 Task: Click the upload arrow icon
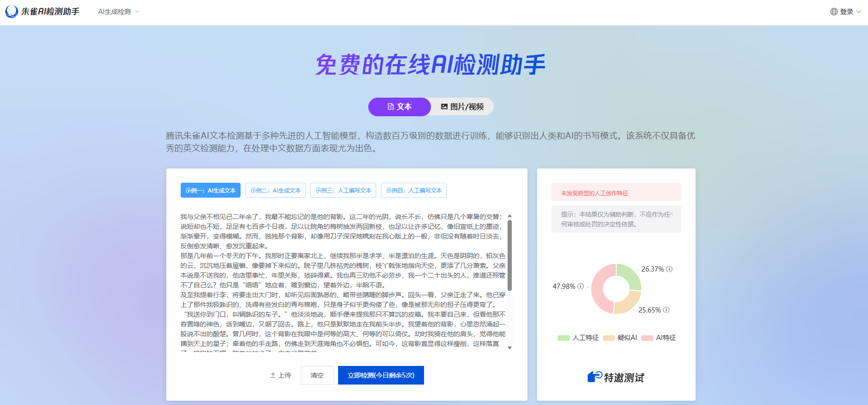coord(273,375)
